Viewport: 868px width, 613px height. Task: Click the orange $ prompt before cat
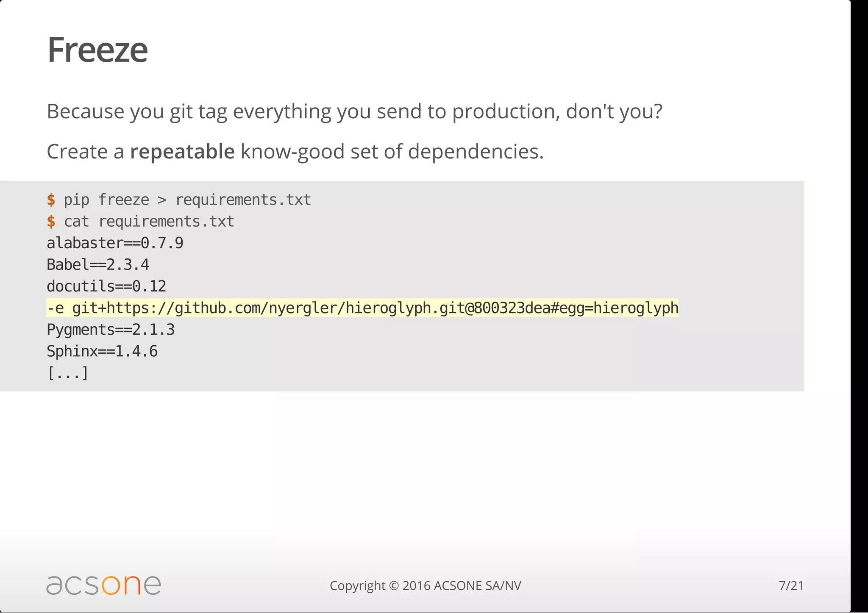[51, 221]
